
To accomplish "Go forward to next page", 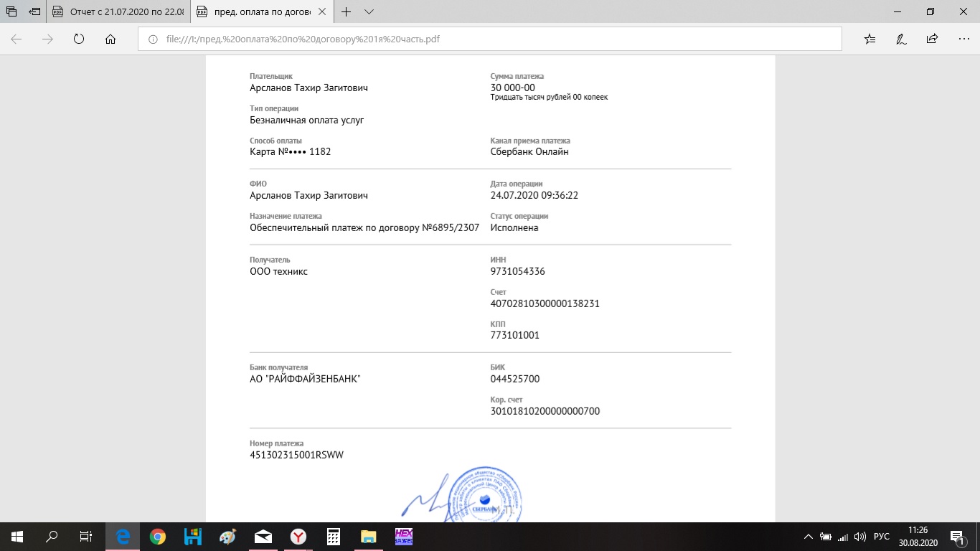I will pyautogui.click(x=47, y=39).
